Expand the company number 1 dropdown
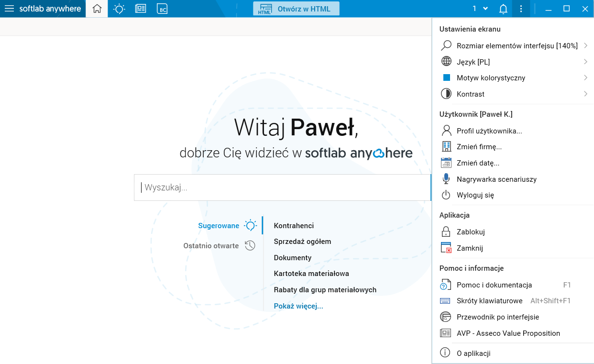594x364 pixels. [480, 9]
